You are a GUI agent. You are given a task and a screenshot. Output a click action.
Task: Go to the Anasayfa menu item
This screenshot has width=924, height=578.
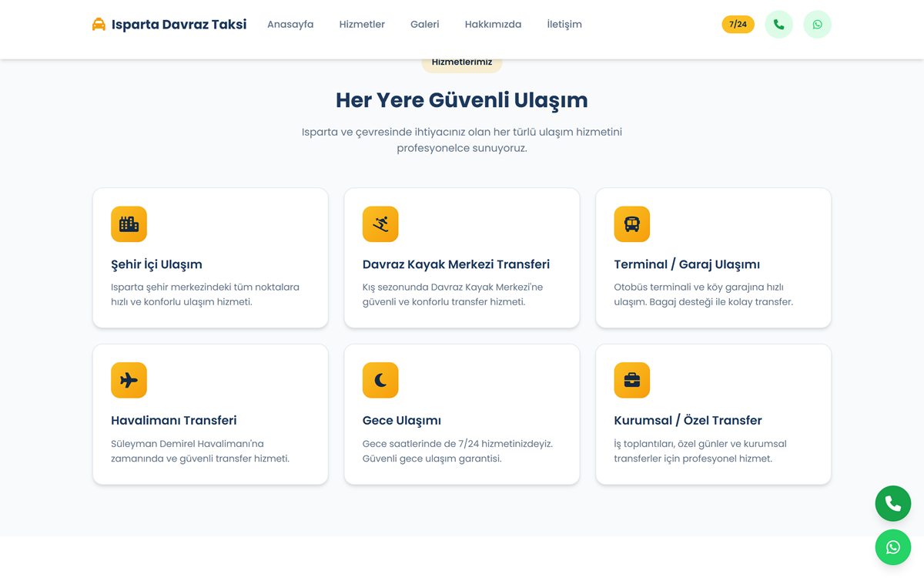290,25
